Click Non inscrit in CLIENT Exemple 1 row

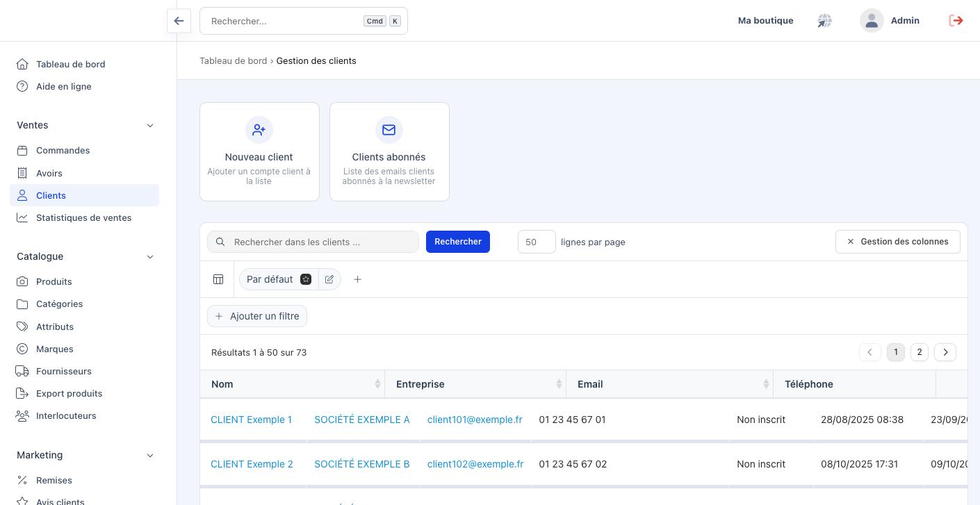[x=761, y=420]
